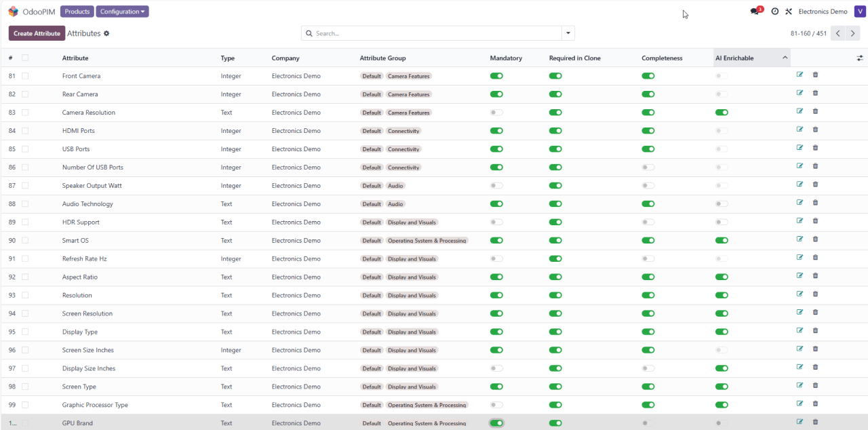
Task: Toggle Completeness for Speaker Output Watt
Action: 648,185
